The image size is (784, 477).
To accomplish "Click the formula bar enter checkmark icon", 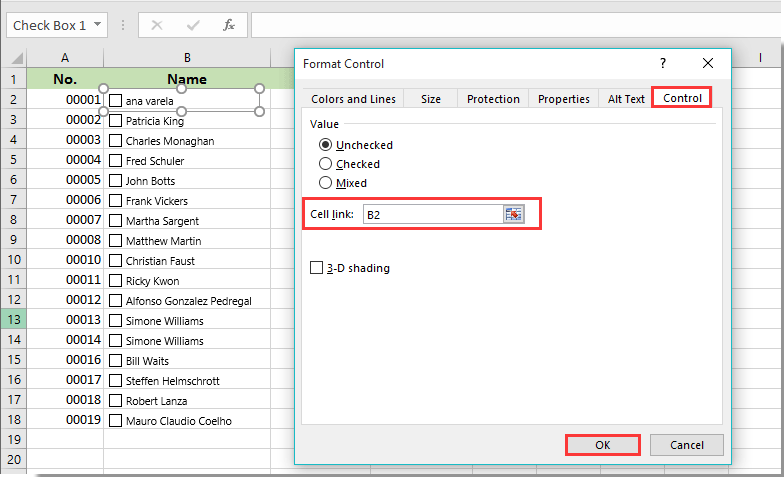I will (x=193, y=25).
